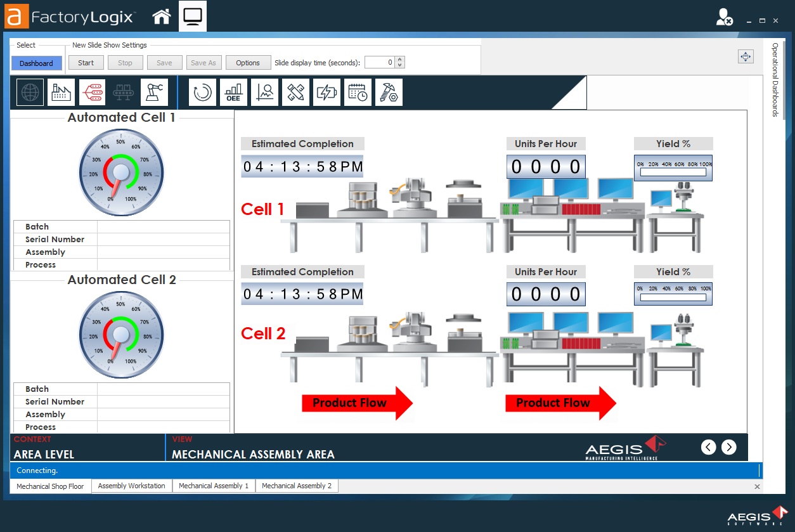
Task: Click the Options button
Action: pos(248,63)
